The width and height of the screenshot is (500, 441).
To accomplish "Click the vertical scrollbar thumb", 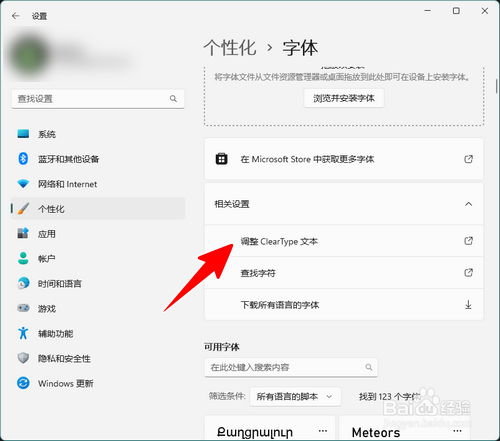I will [x=496, y=86].
